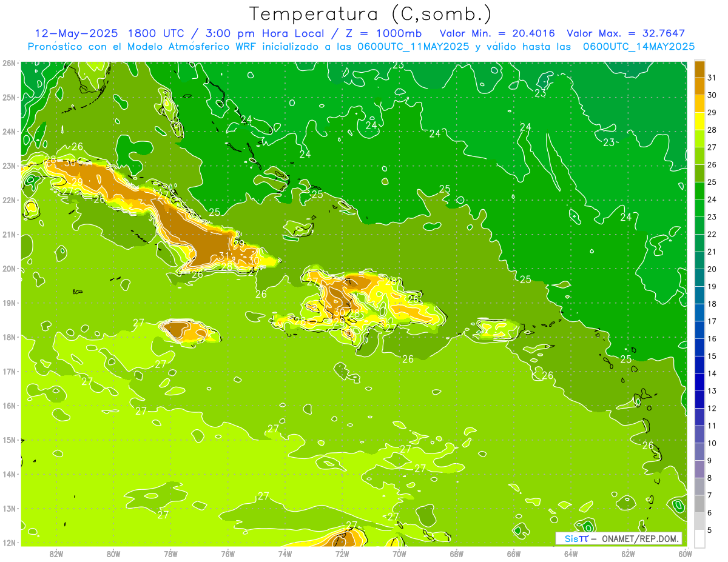This screenshot has height=562, width=728.
Task: Click the "25N" latitude axis label
Action: 9,97
